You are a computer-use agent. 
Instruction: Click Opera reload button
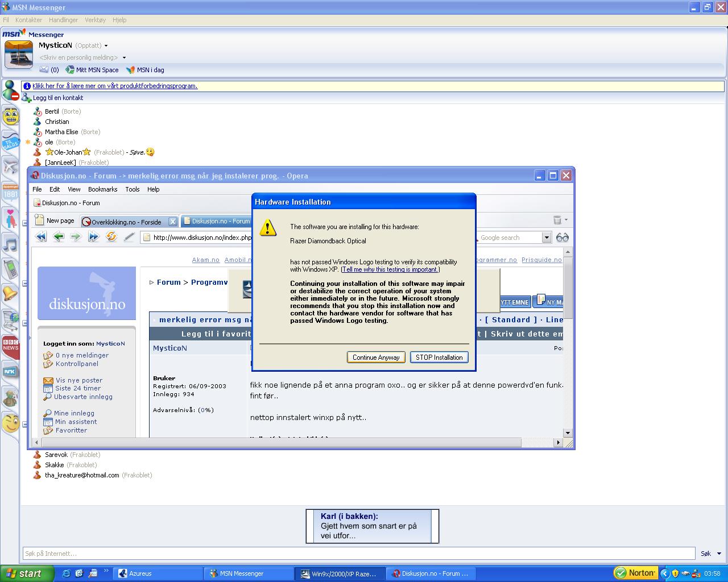click(x=111, y=237)
